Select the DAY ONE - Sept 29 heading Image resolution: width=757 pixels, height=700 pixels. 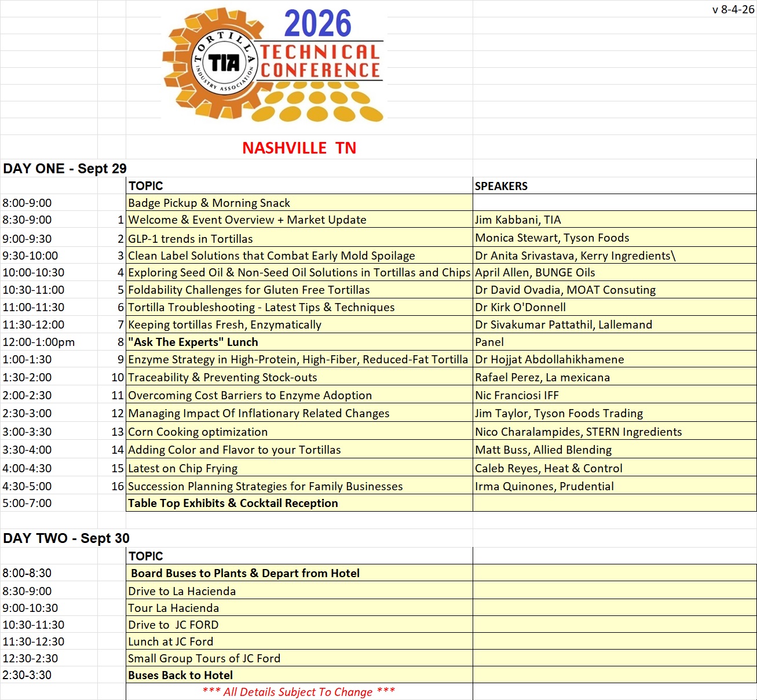[65, 169]
